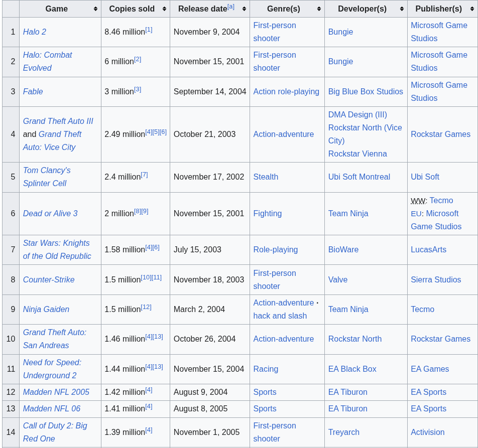This screenshot has width=478, height=448.
Task: Open the Treyarch developer link
Action: point(344,432)
